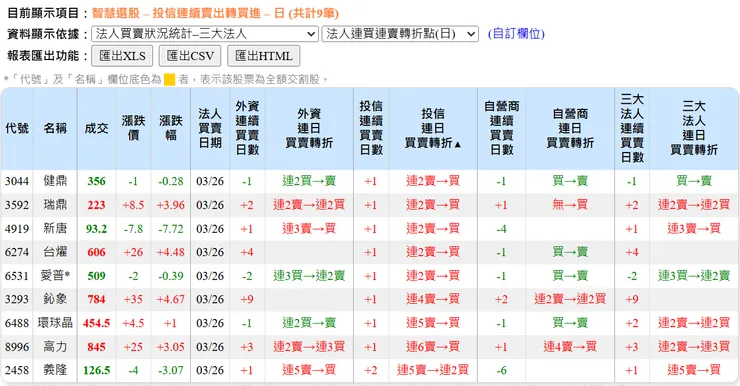Click 鈊象 外資 days value +9
This screenshot has width=740, height=386.
click(x=247, y=299)
